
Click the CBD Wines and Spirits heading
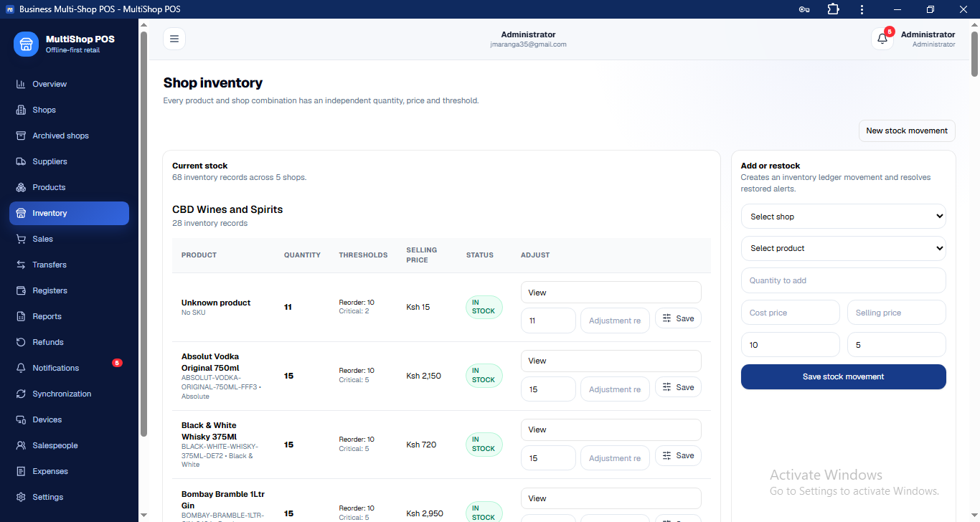(227, 209)
